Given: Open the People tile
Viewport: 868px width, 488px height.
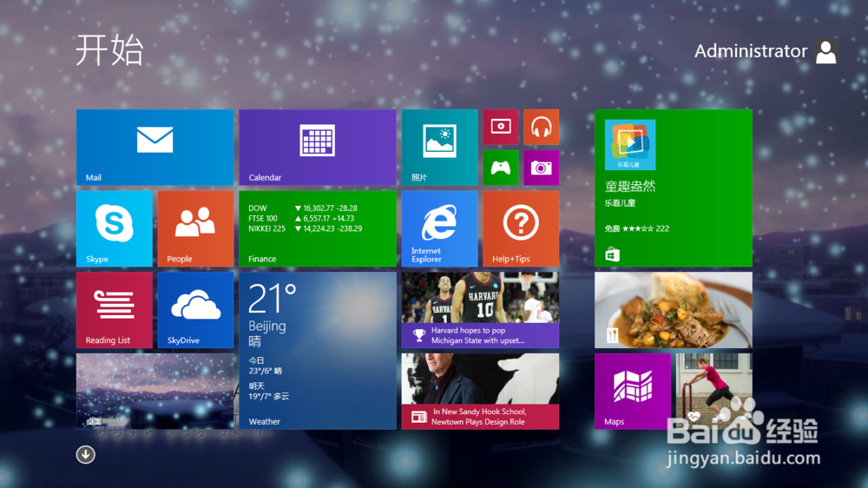Looking at the screenshot, I should pyautogui.click(x=195, y=228).
